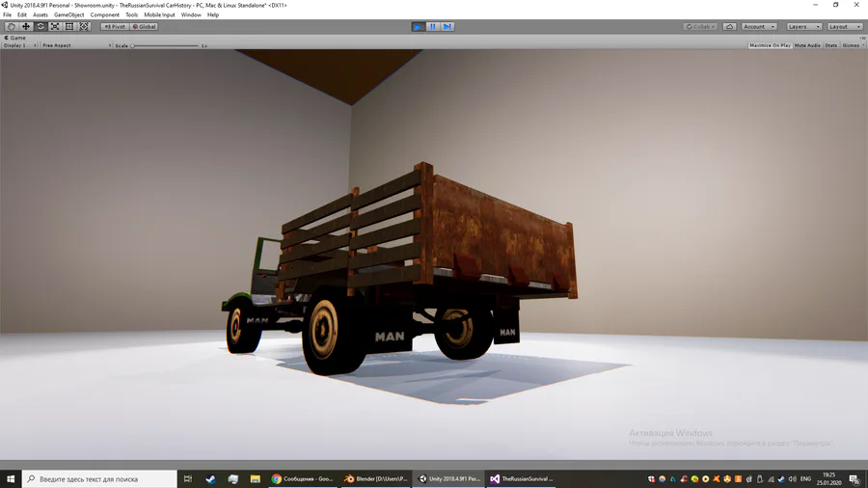This screenshot has width=868, height=488.
Task: Open the clock and date flyout
Action: coord(828,479)
